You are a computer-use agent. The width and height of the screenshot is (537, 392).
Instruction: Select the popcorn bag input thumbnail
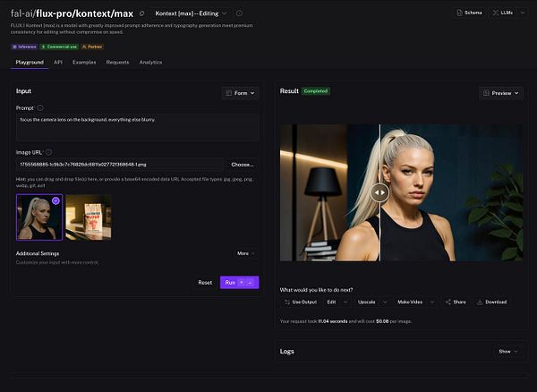point(89,217)
